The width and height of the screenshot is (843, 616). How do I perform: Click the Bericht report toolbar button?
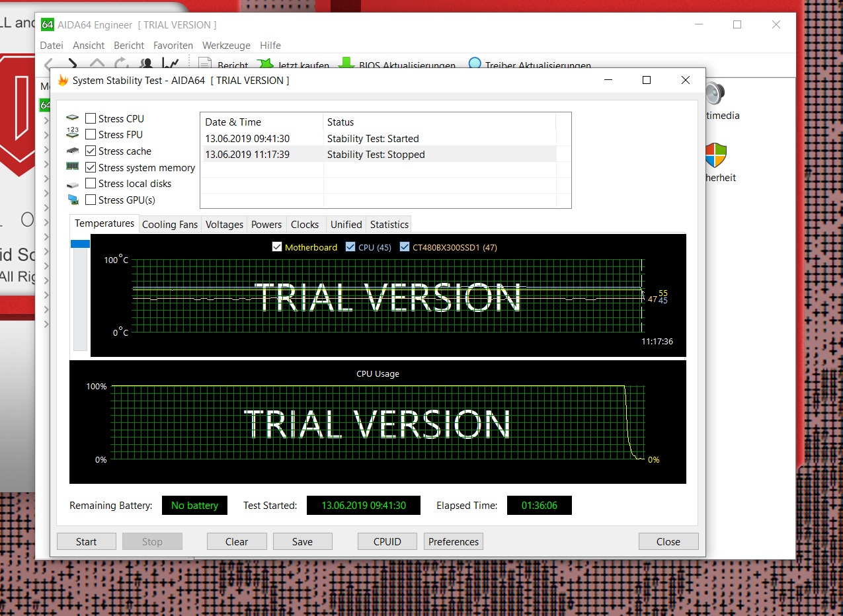click(x=223, y=65)
